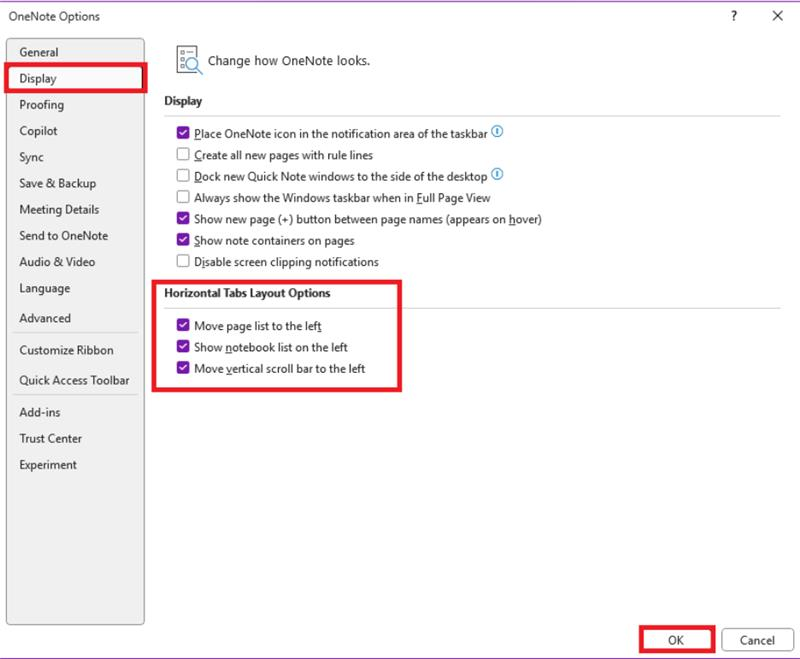The image size is (800, 659).
Task: Open help with the question mark icon
Action: 734,16
